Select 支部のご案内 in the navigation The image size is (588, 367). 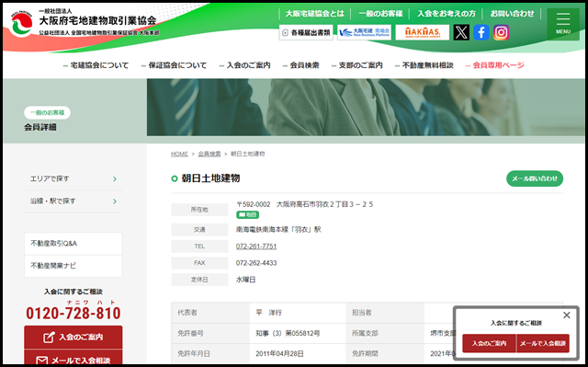pos(360,65)
